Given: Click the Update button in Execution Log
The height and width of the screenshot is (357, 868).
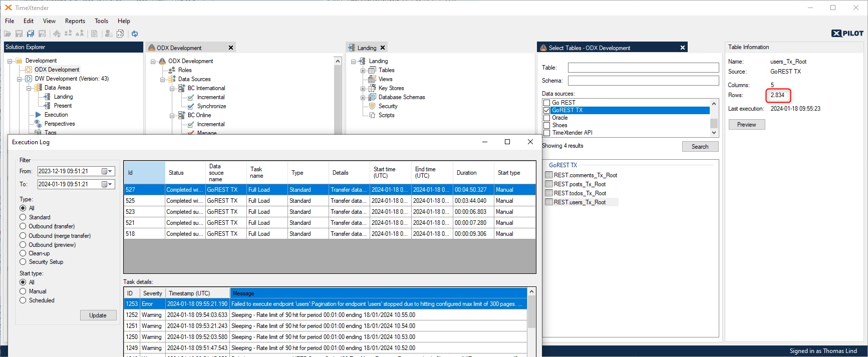Looking at the screenshot, I should pos(98,315).
